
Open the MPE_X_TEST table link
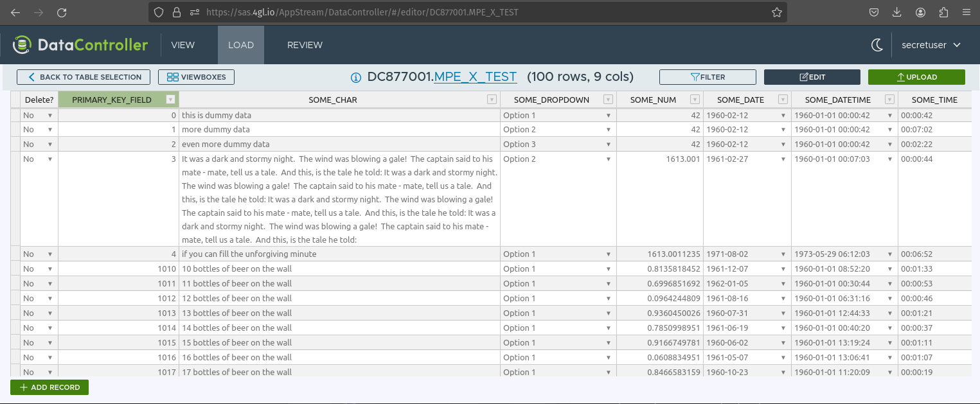tap(476, 77)
